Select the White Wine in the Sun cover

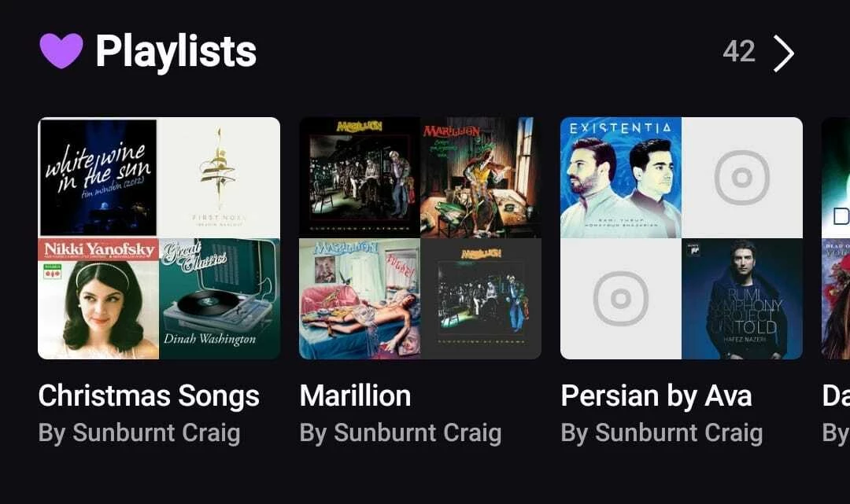[x=98, y=178]
